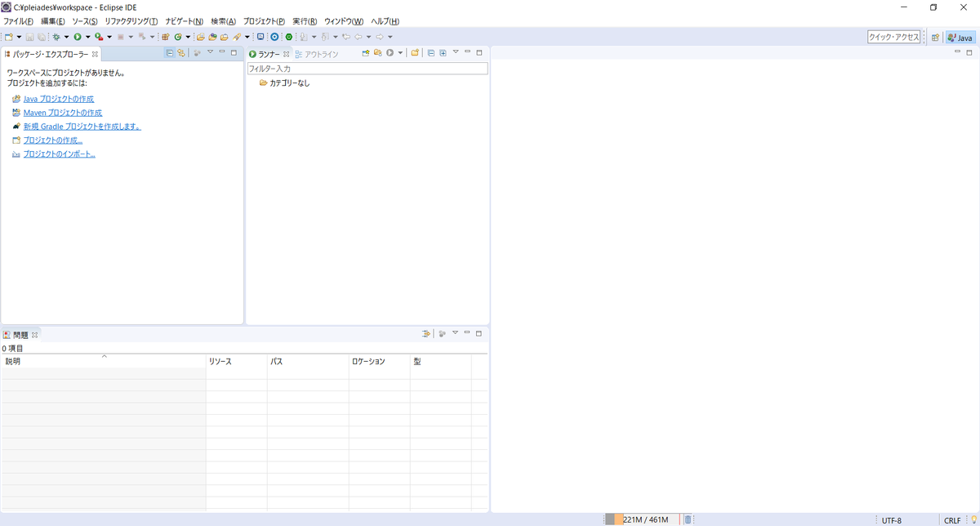Click the heap memory usage bar
This screenshot has height=526, width=980.
pyautogui.click(x=643, y=519)
